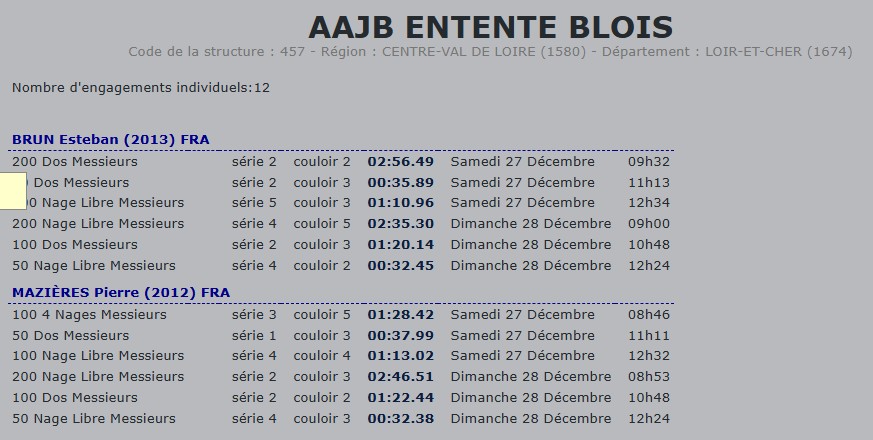
Task: Select the 02:46.51 entry time
Action: (x=400, y=377)
